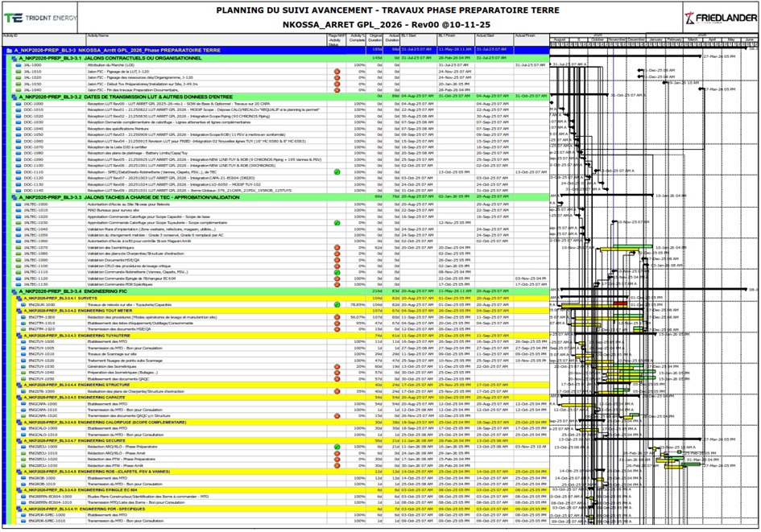Click the WBS icon beside ENGINEERING STRUCTURE
761x532 pixels.
tap(19, 385)
